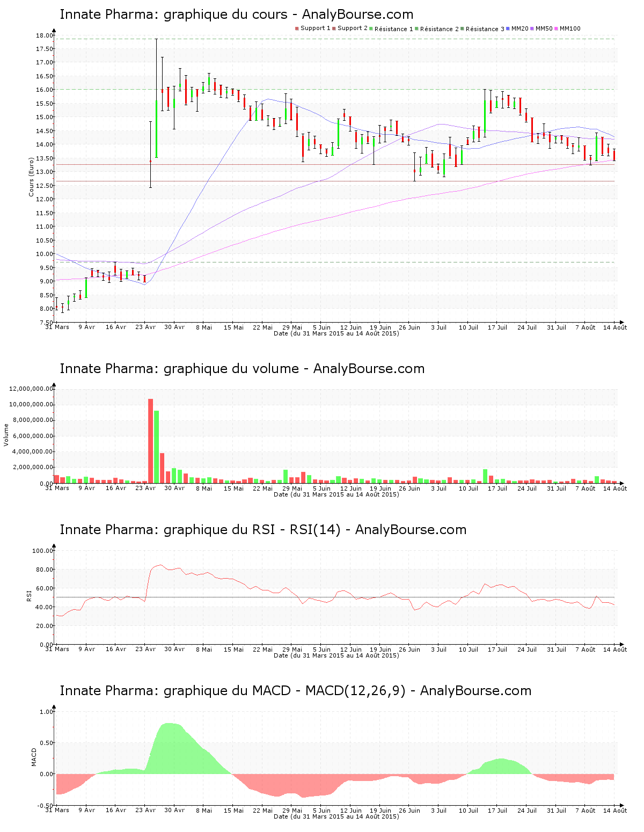
Task: Click the green swatch beside Résistance 1
Action: (x=371, y=28)
